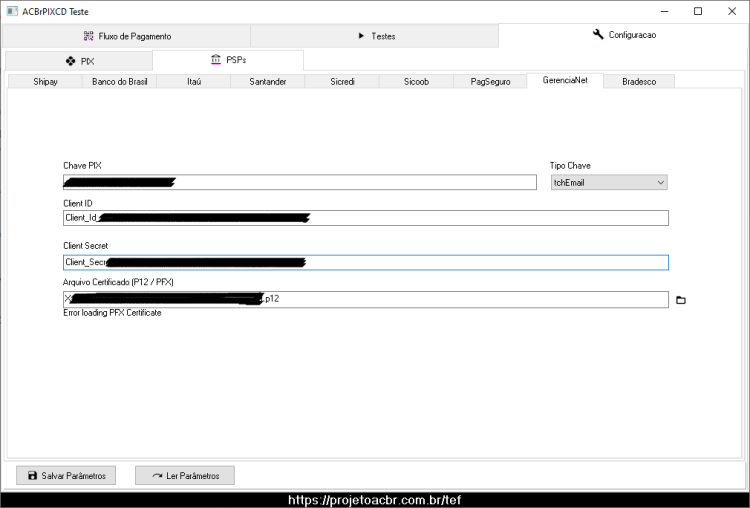Go to the PagSeguro tab
The image size is (750, 508).
pos(490,81)
